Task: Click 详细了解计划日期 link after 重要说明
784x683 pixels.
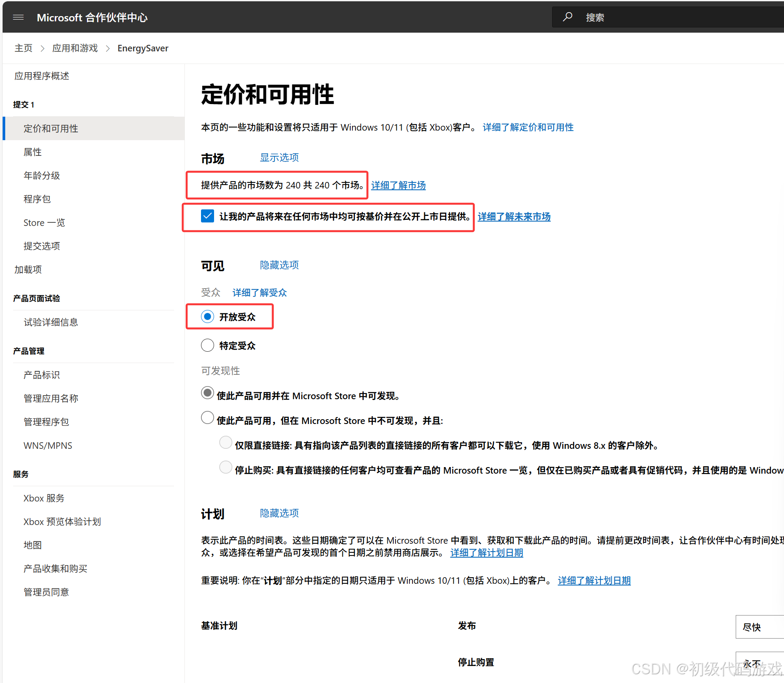Action: point(594,580)
